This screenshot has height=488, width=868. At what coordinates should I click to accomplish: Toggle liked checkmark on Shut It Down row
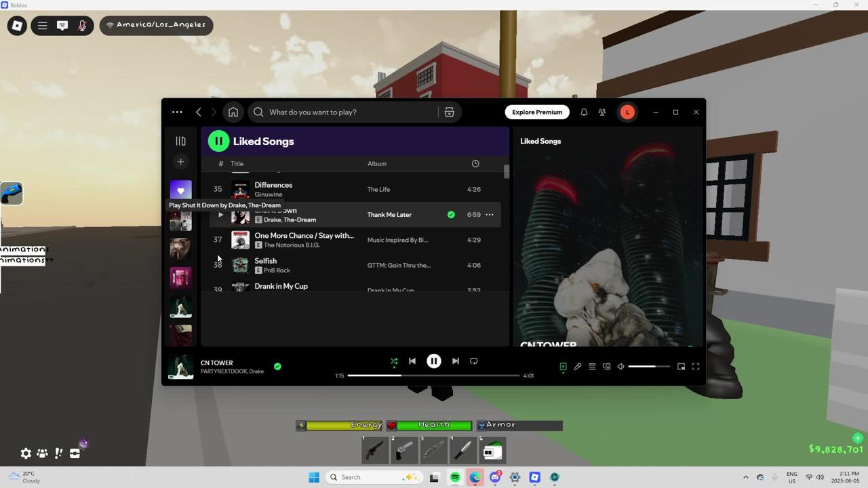click(451, 215)
